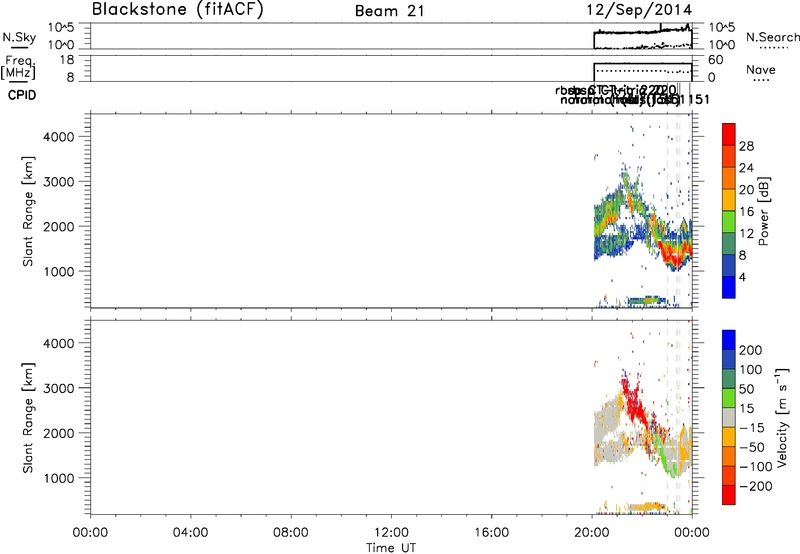Screen dimensions: 800x554
Task: Click the 'Beam 21' label
Action: coord(390,11)
